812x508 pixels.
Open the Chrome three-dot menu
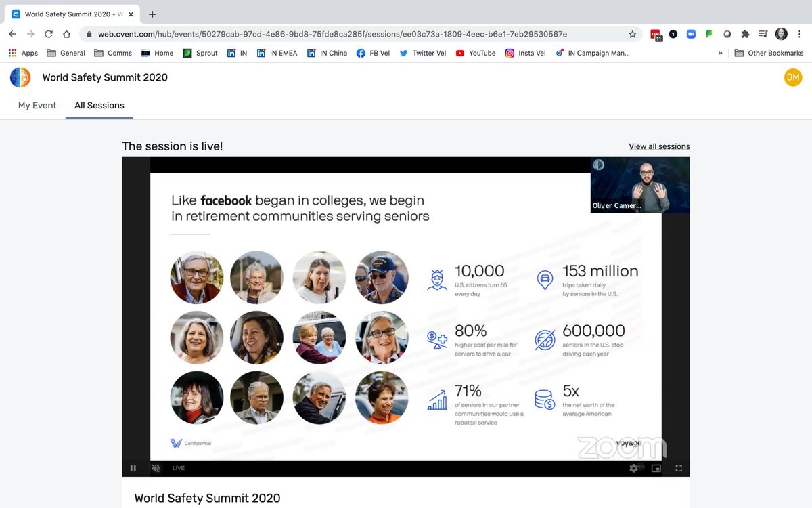[x=800, y=34]
